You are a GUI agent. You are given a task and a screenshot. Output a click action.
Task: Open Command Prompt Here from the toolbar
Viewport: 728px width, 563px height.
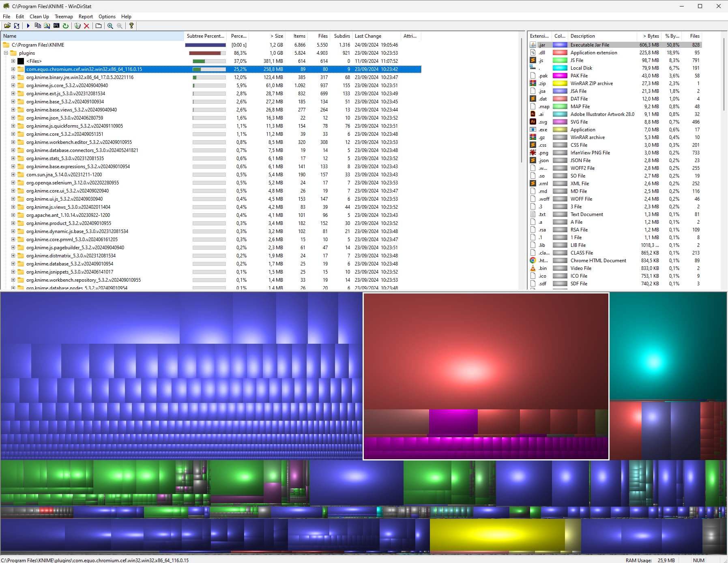click(57, 26)
